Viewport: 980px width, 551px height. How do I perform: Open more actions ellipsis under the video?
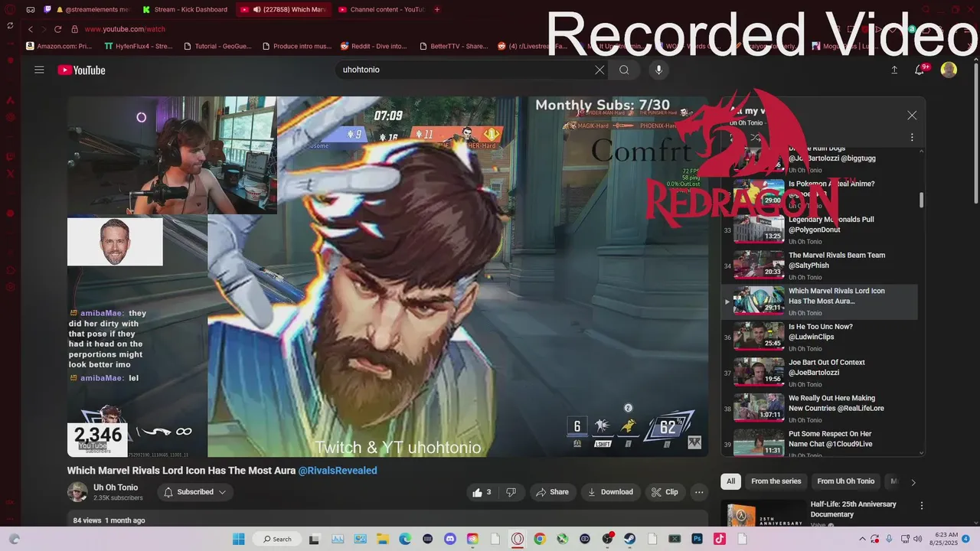(699, 492)
